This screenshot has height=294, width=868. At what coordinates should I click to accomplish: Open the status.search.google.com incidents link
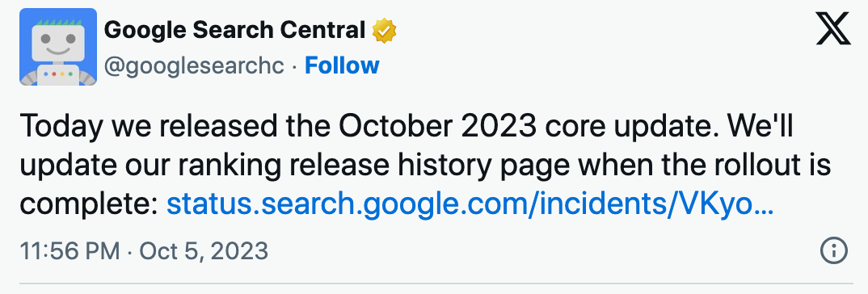(470, 205)
